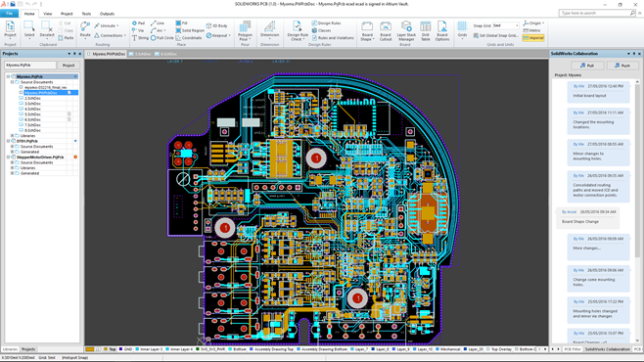This screenshot has height=362, width=644.
Task: Place a 3D Body
Action: (x=216, y=25)
